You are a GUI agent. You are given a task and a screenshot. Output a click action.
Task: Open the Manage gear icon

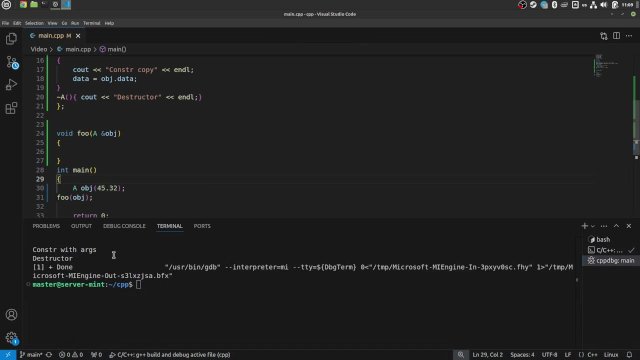pos(11,338)
